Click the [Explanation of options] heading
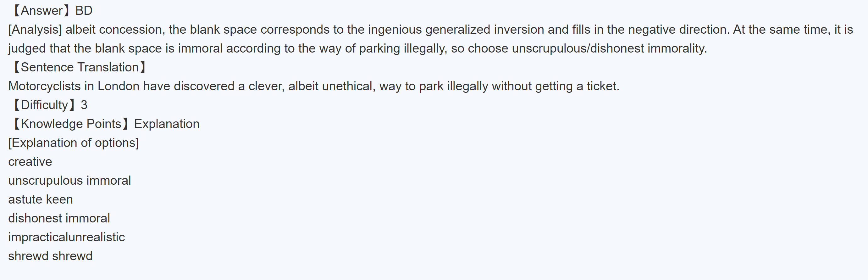This screenshot has width=868, height=280. point(74,143)
